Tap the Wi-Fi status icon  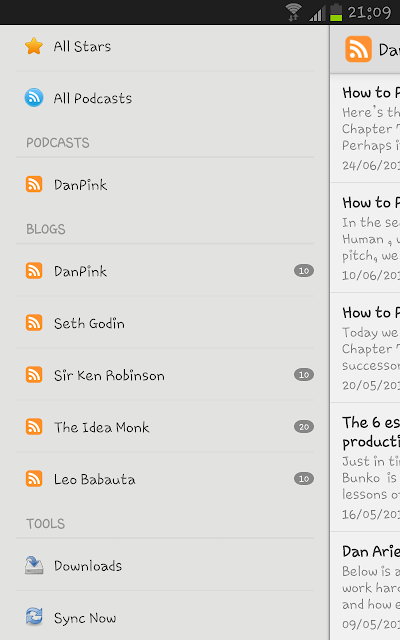click(293, 12)
